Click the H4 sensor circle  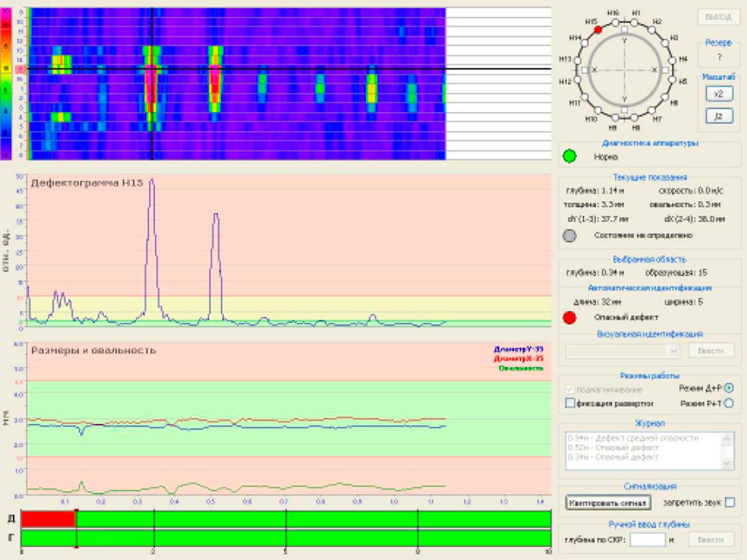pyautogui.click(x=672, y=59)
